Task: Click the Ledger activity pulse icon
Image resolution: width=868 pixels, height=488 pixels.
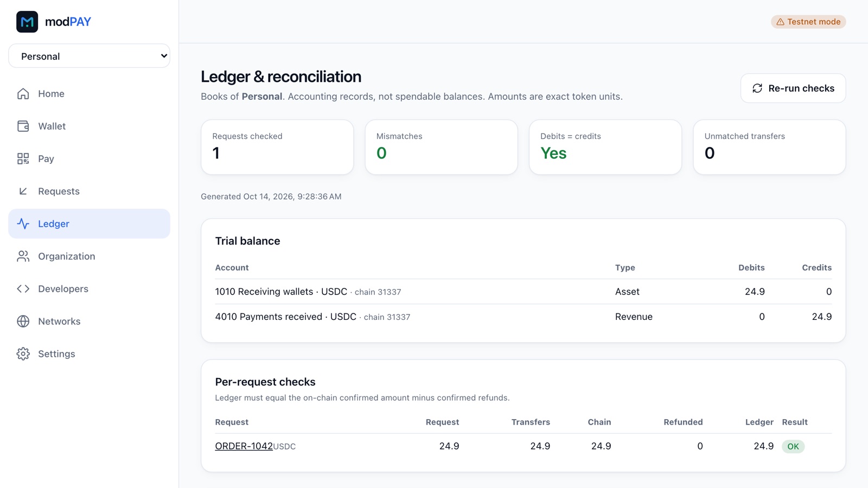Action: click(23, 224)
